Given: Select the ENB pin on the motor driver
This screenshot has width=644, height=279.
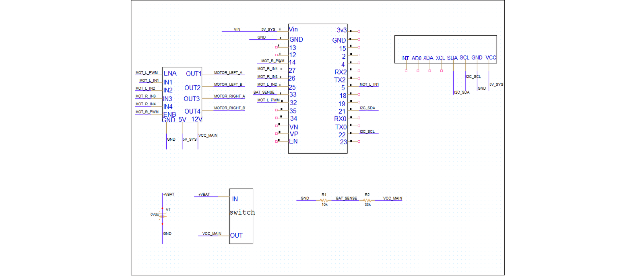Looking at the screenshot, I should (169, 115).
